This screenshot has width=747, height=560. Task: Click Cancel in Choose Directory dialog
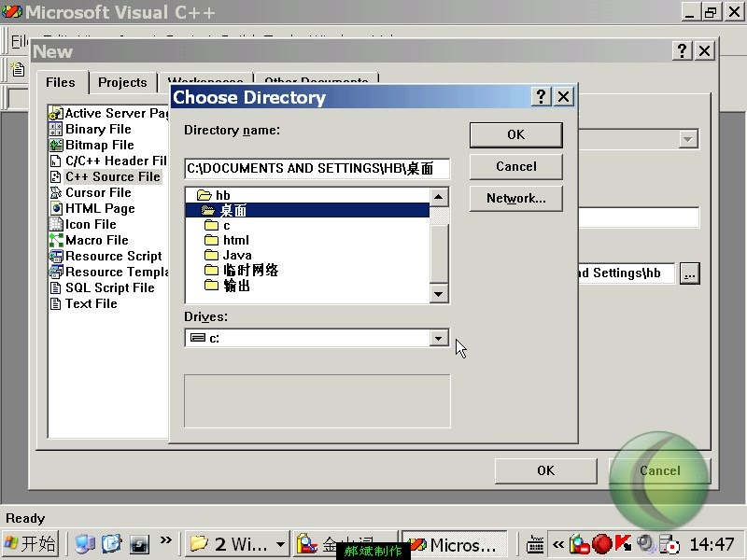[516, 167]
